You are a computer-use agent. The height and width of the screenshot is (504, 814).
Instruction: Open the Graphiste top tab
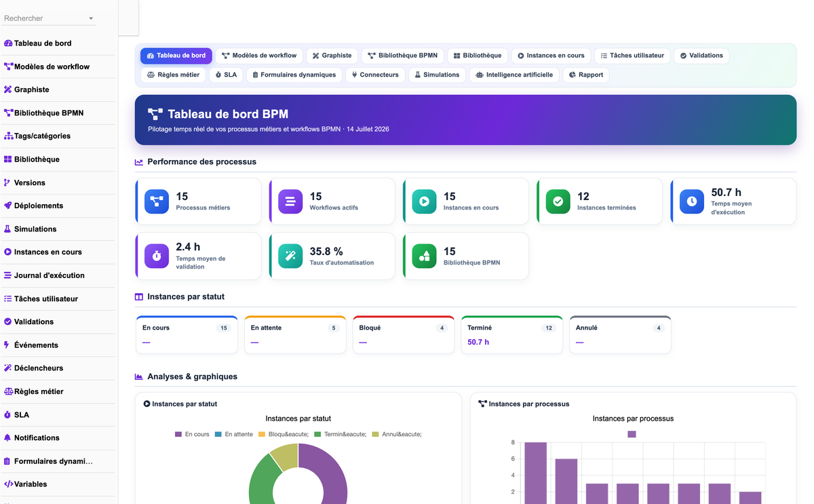[332, 56]
